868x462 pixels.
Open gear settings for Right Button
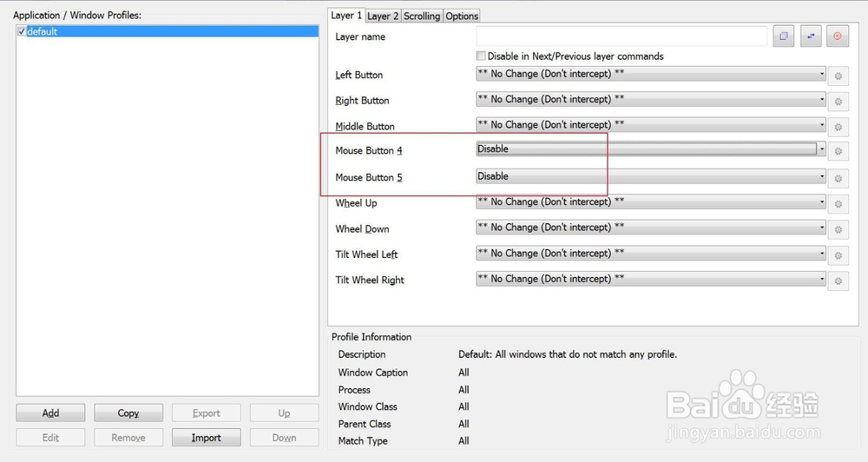point(838,102)
